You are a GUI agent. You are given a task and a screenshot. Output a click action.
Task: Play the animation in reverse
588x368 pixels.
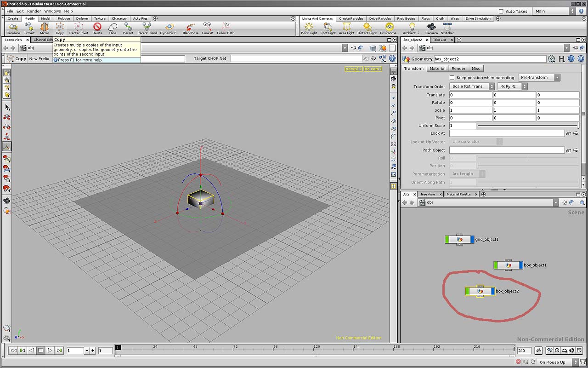pos(32,351)
